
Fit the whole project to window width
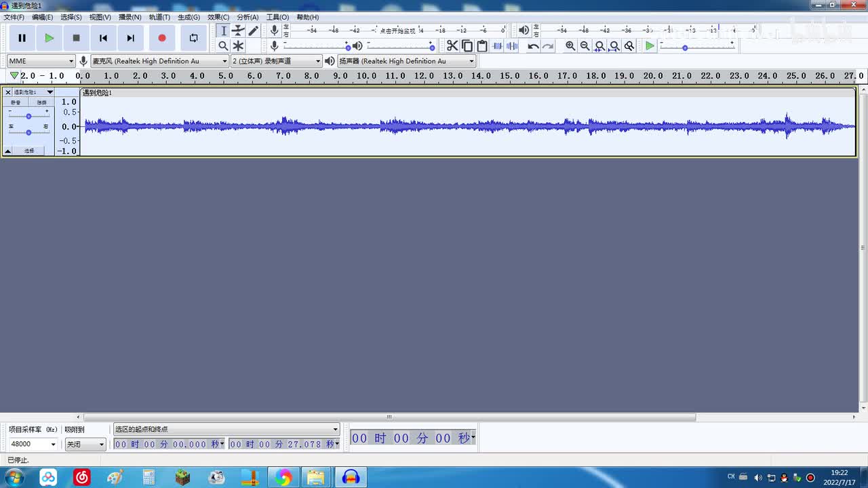point(614,46)
